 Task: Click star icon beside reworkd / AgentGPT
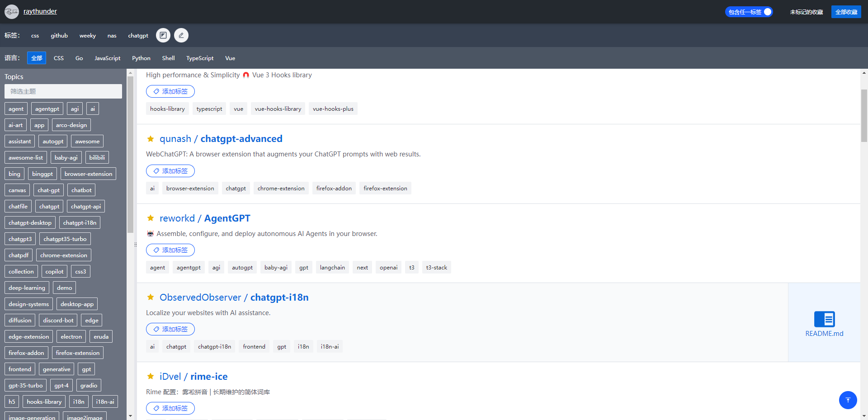click(x=151, y=218)
